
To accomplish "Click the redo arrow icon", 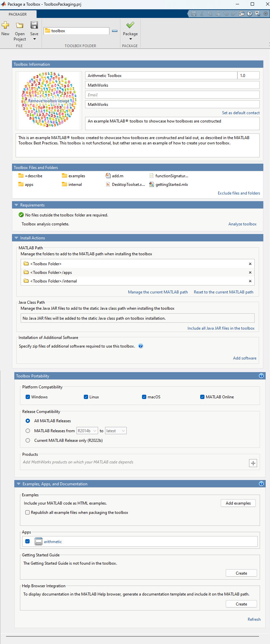I will tap(233, 14).
